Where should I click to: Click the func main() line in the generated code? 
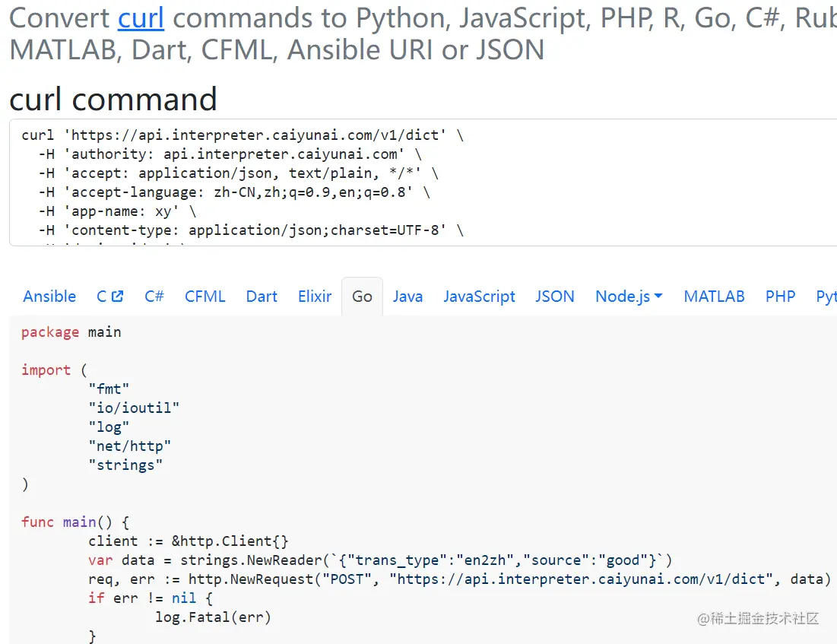(76, 522)
